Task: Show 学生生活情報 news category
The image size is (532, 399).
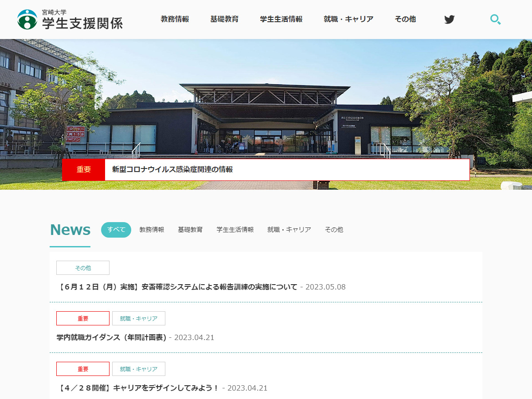Action: tap(235, 230)
